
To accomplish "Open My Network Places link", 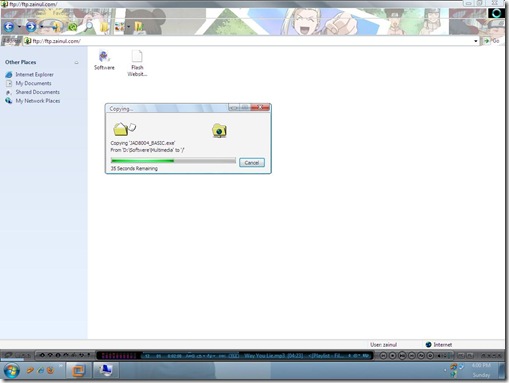I will click(38, 101).
